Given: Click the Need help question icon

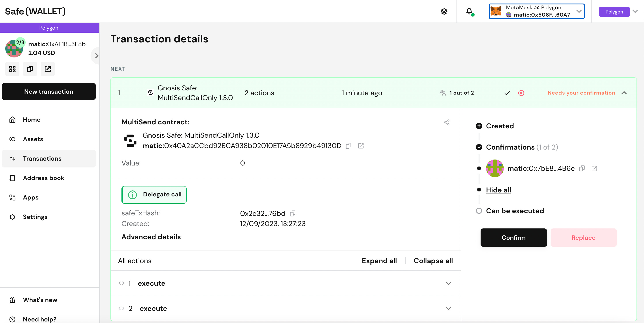Looking at the screenshot, I should pos(12,319).
